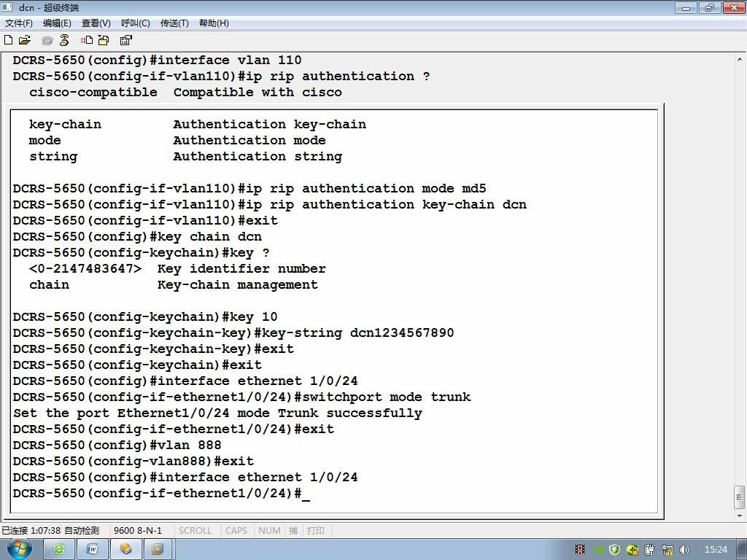
Task: Click the 'cisco-compatible' option line
Action: point(185,92)
